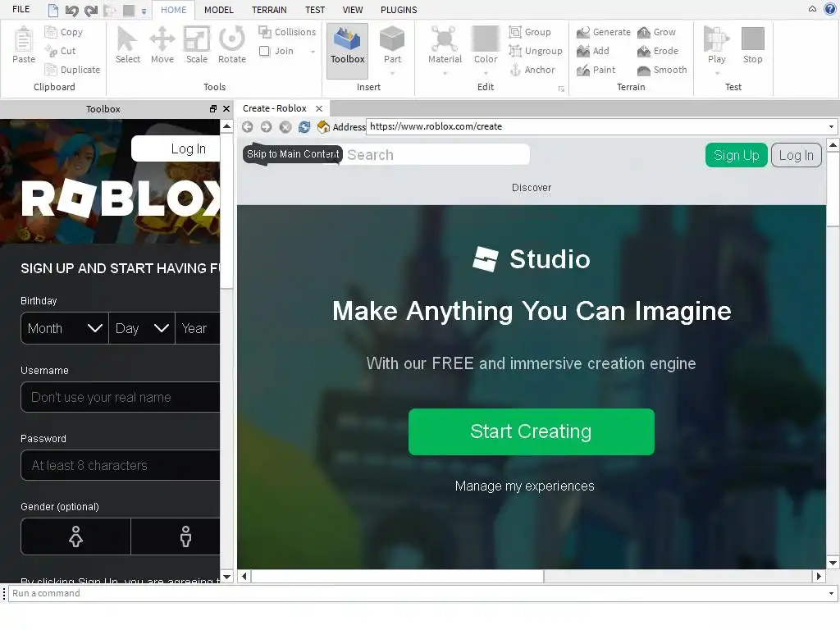
Task: Switch to the PLUGINS ribbon tab
Action: (399, 10)
